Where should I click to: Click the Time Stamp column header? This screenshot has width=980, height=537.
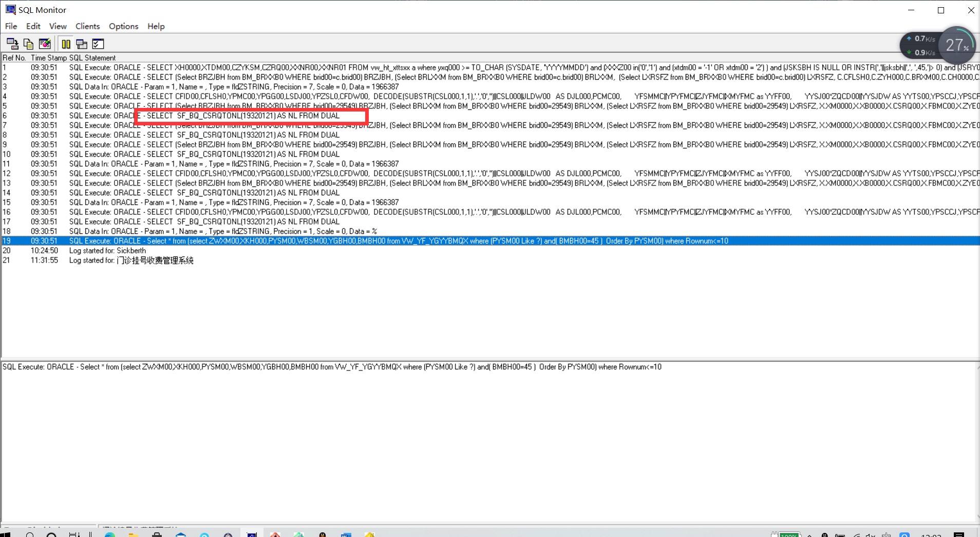49,58
